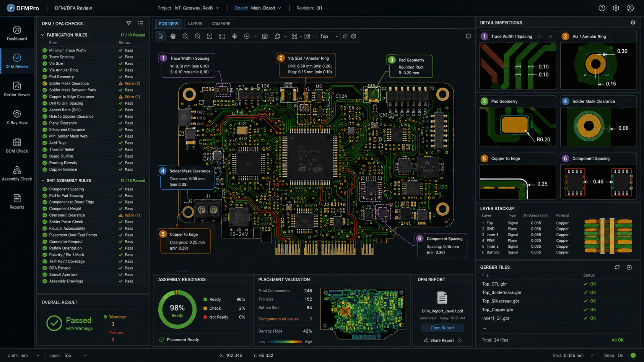Open the Via / Annular Ring inspection thumbnail

point(599,65)
